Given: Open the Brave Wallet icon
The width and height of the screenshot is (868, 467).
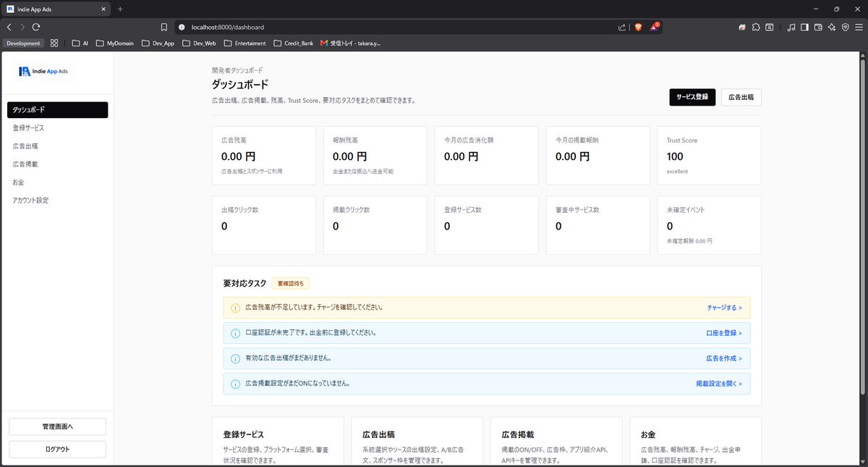Looking at the screenshot, I should (818, 27).
